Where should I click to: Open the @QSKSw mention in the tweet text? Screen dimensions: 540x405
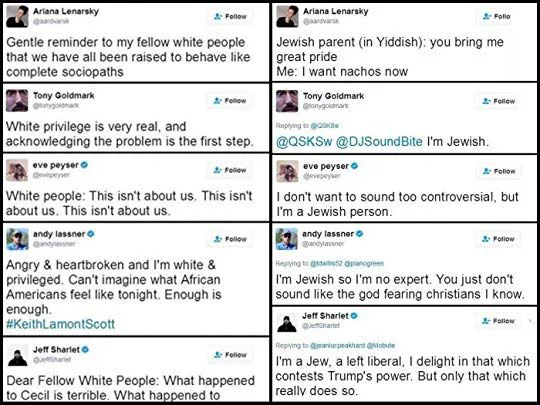[x=304, y=142]
